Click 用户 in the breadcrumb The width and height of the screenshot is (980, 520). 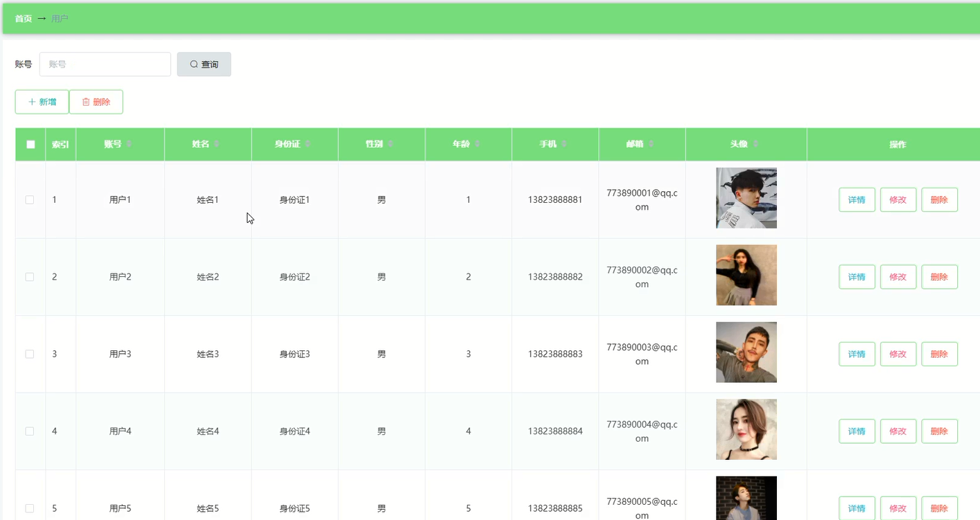click(60, 19)
